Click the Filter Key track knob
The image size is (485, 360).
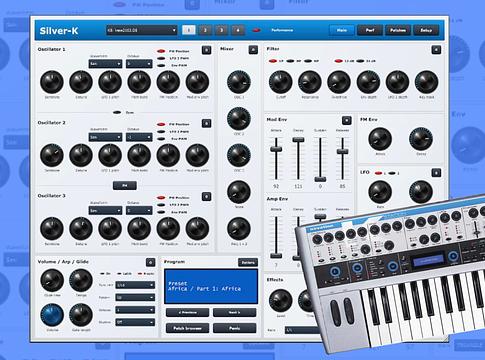click(x=426, y=82)
